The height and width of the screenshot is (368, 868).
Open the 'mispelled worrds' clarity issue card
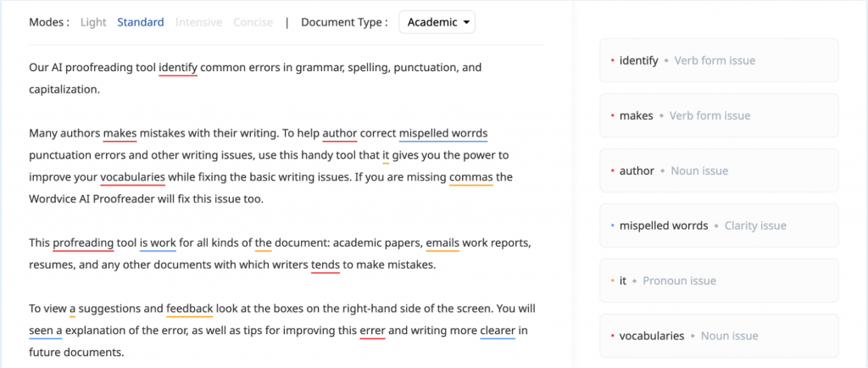719,226
